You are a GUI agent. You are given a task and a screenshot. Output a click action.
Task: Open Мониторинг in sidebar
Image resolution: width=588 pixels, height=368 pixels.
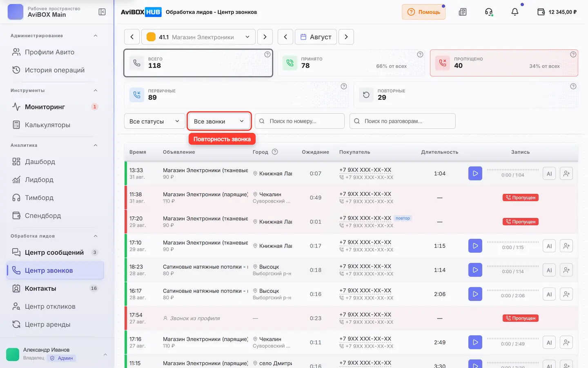[x=55, y=107]
